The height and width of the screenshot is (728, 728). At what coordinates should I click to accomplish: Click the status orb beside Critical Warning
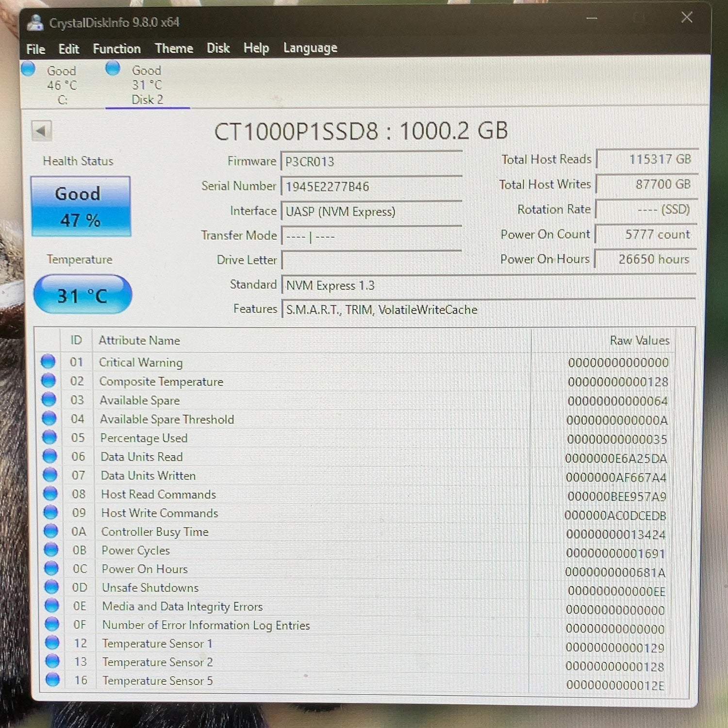click(48, 362)
